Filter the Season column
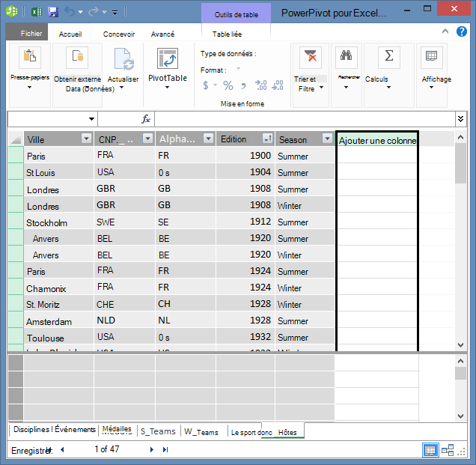 coord(327,139)
